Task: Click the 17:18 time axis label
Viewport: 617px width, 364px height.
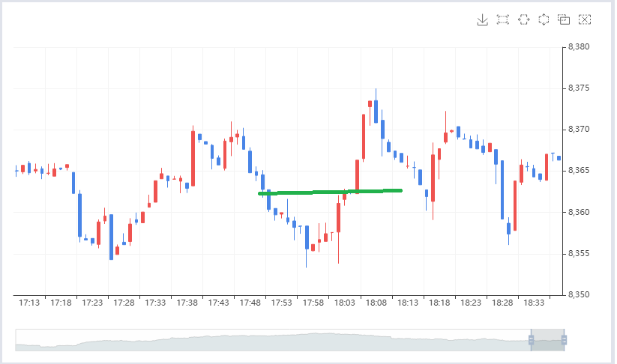Action: [61, 303]
